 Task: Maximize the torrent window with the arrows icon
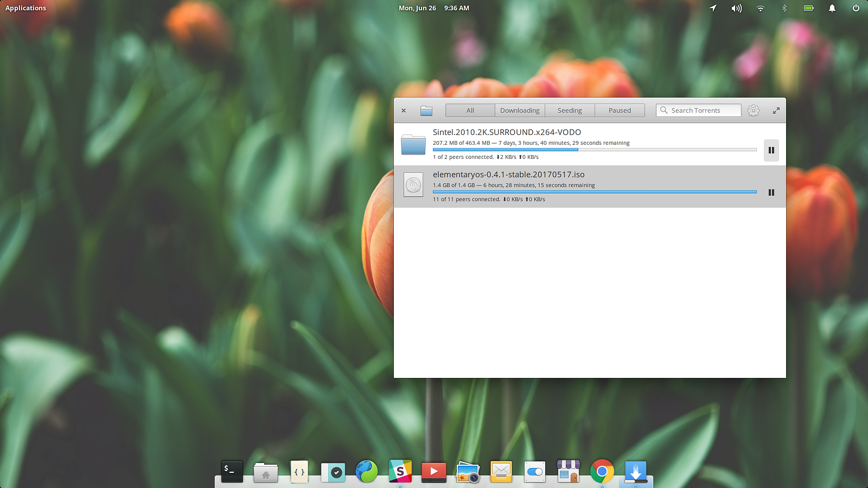click(776, 111)
